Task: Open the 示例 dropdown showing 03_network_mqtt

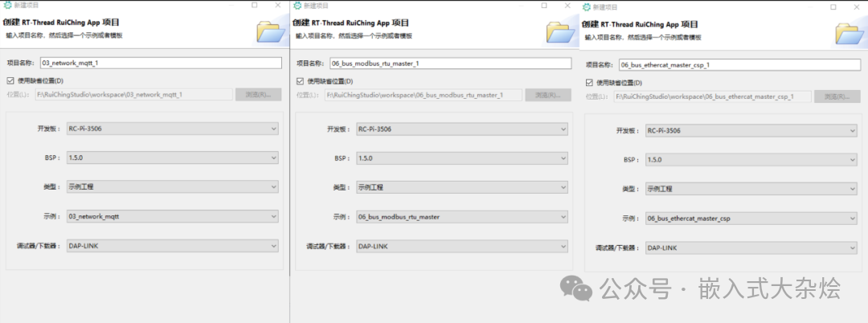Action: 172,216
